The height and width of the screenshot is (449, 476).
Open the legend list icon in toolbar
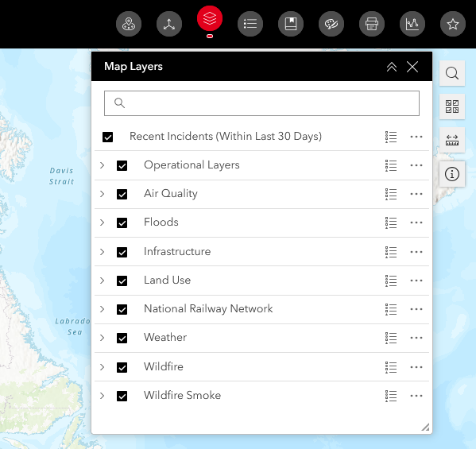click(250, 24)
